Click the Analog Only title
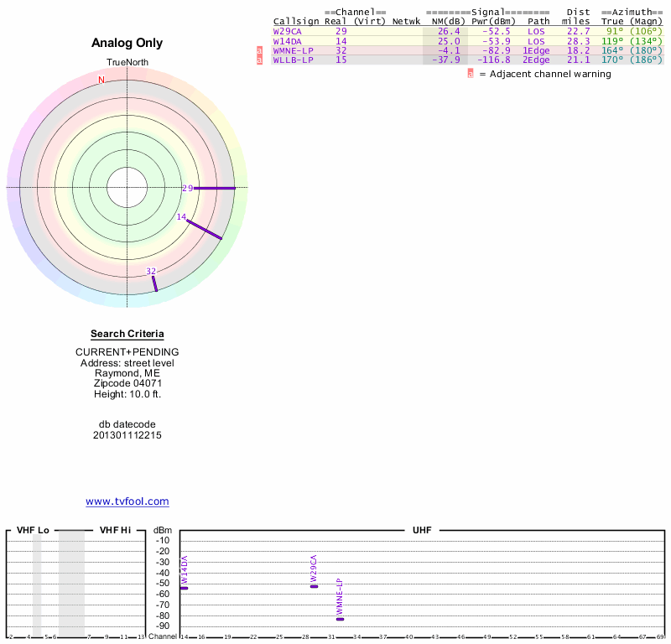 (x=127, y=43)
